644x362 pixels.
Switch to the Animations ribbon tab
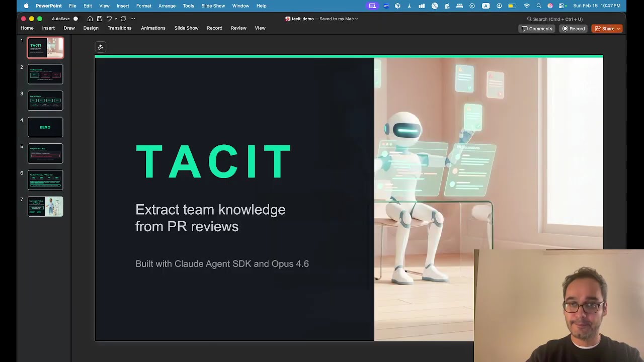point(153,28)
